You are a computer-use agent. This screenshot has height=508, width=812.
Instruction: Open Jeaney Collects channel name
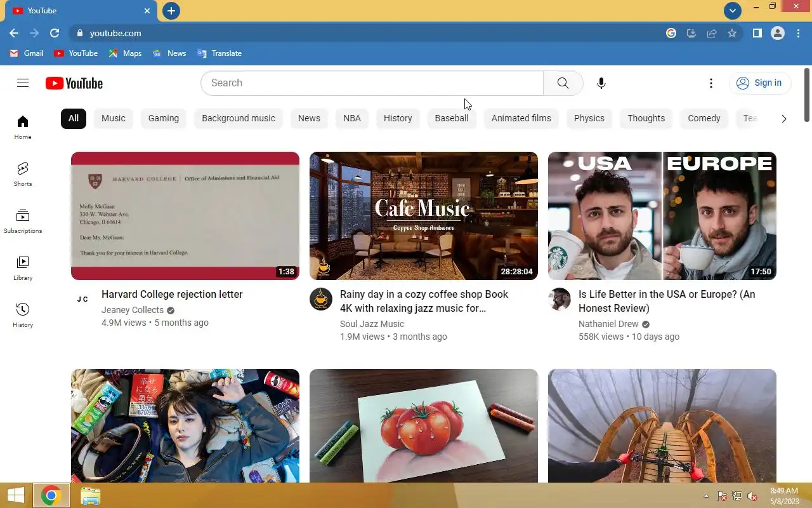[x=133, y=311]
